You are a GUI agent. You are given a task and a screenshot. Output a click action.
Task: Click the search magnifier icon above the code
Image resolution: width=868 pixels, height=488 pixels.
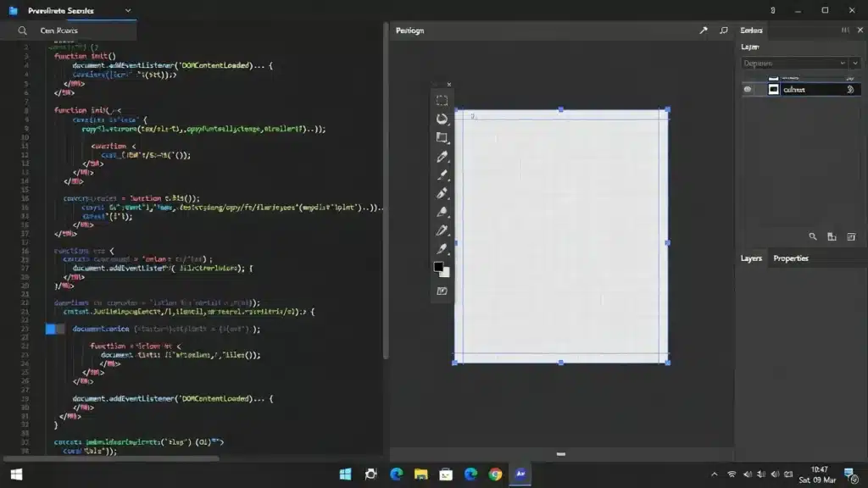[x=22, y=30]
